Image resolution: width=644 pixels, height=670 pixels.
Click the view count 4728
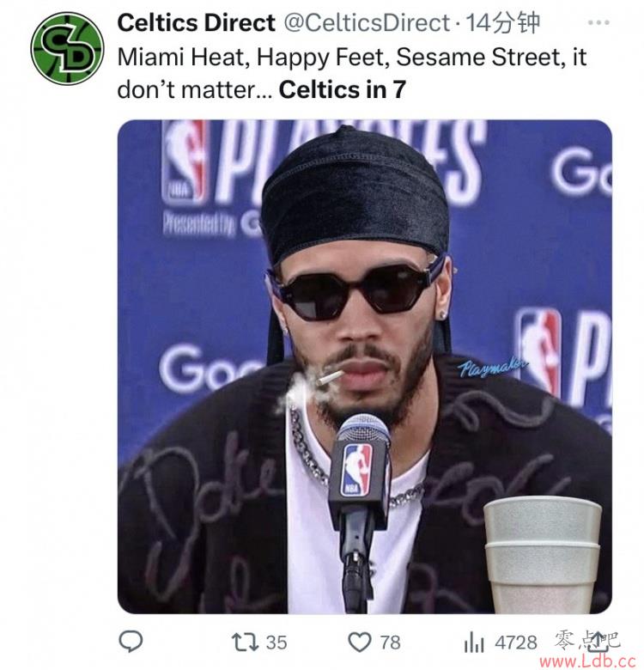coord(515,643)
